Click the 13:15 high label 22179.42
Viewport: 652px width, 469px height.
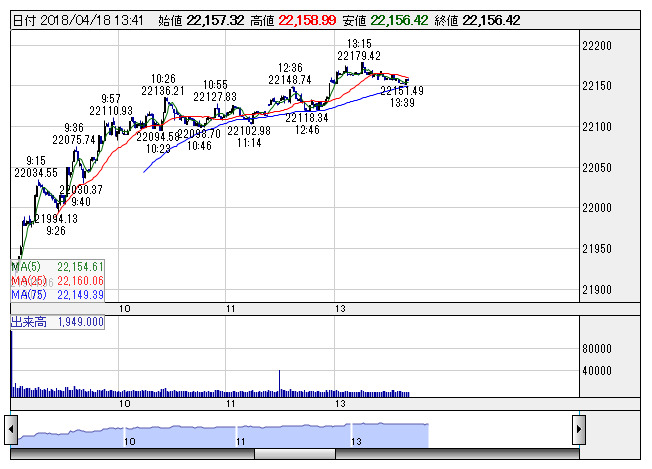pyautogui.click(x=359, y=56)
